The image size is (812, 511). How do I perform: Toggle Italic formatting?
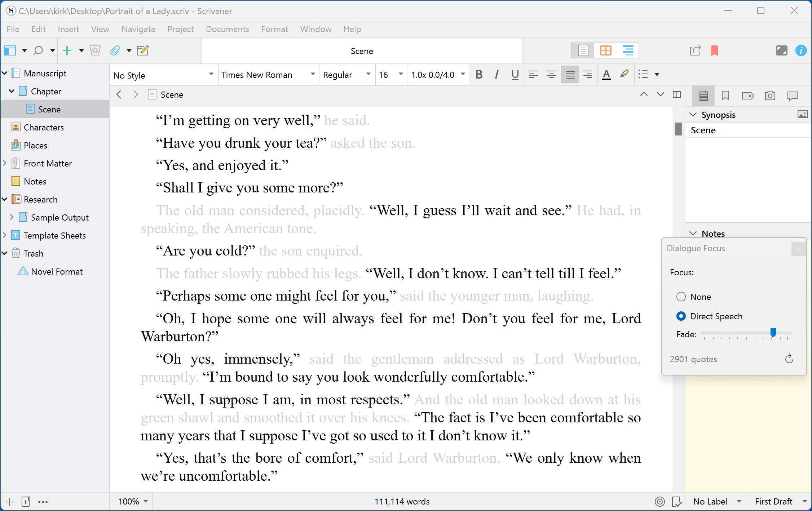pyautogui.click(x=497, y=75)
